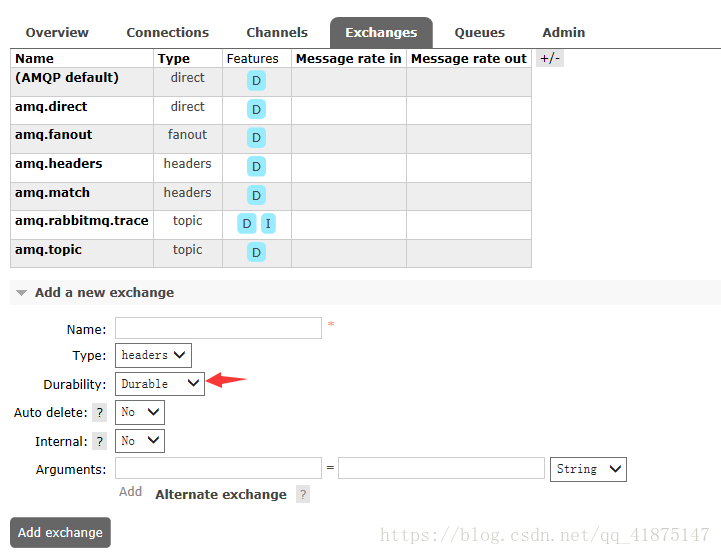Click the D badge in amq.topic row
Viewport: 721px width, 555px height.
tap(257, 252)
